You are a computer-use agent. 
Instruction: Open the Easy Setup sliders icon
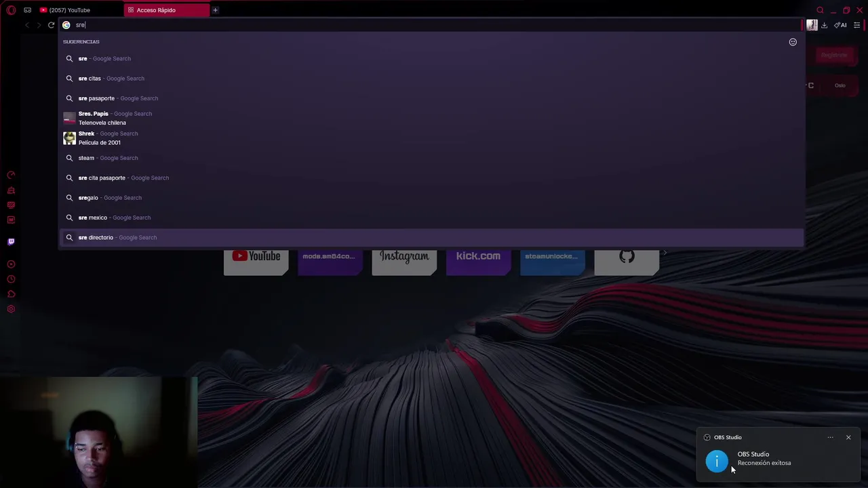(857, 25)
